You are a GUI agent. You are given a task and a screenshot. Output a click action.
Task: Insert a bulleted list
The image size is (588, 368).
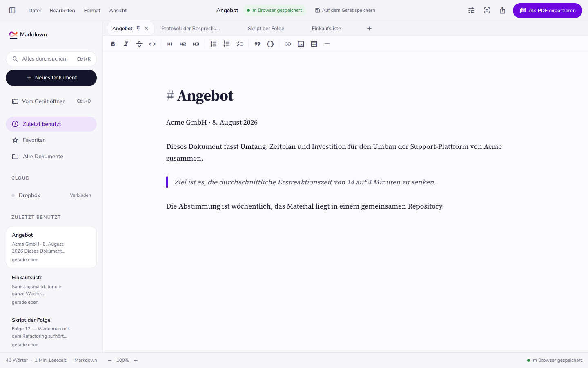point(214,44)
